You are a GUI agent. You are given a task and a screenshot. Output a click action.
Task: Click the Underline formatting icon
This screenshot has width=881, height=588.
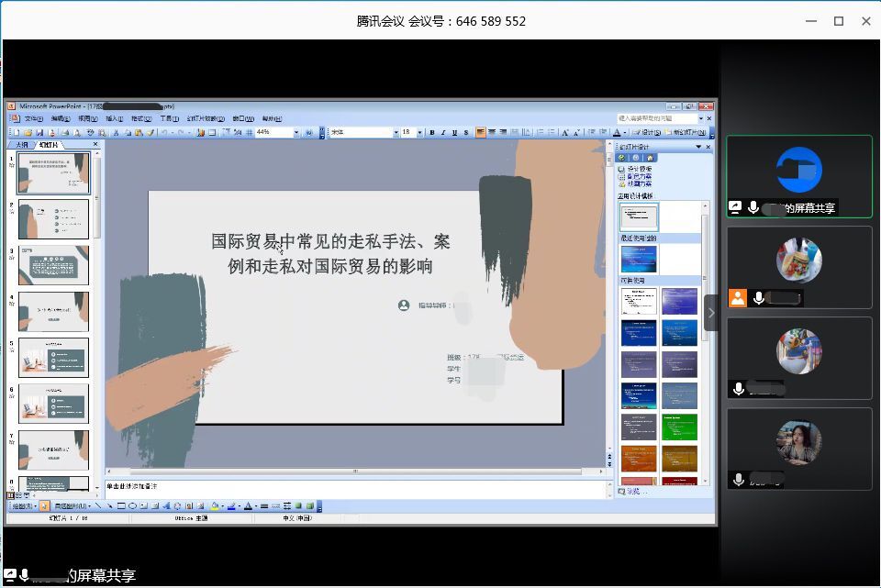tap(454, 132)
